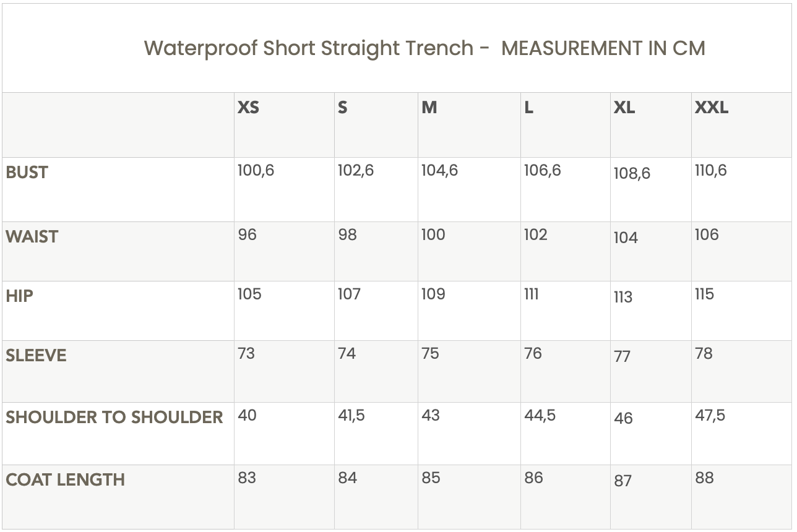
Task: Click coat length value 83 for XS
Action: [x=247, y=478]
